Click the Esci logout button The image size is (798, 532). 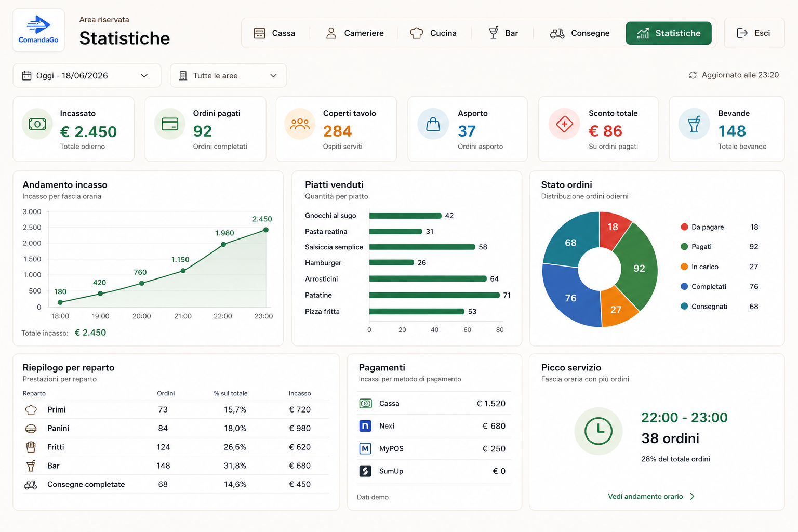[x=754, y=33]
